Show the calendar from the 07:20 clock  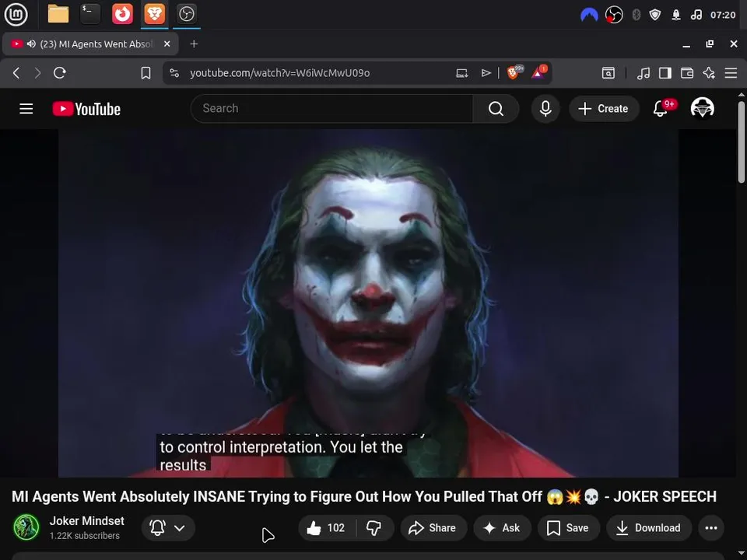click(x=723, y=16)
